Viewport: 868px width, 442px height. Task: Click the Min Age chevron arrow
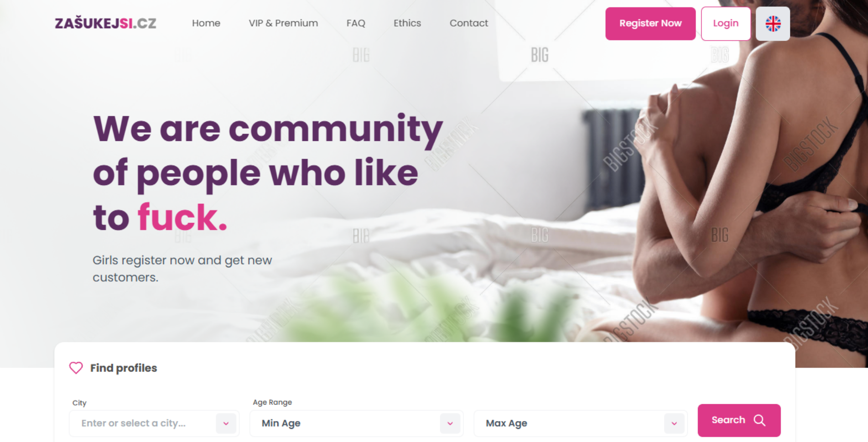[450, 423]
